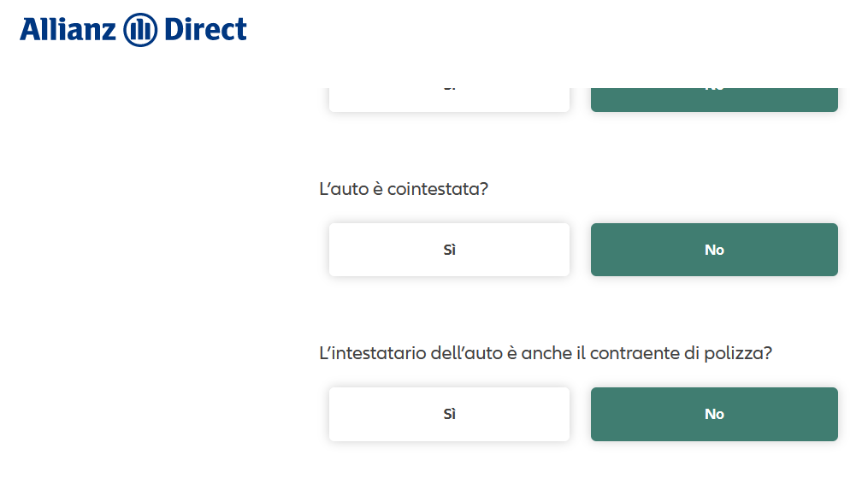Viewport: 868px width, 478px height.
Task: Choose Sì for intestatario è contraente
Action: (449, 414)
